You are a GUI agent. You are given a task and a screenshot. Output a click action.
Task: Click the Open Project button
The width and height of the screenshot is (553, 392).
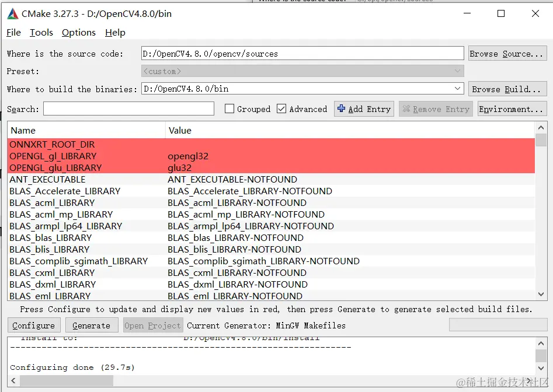[x=152, y=325]
